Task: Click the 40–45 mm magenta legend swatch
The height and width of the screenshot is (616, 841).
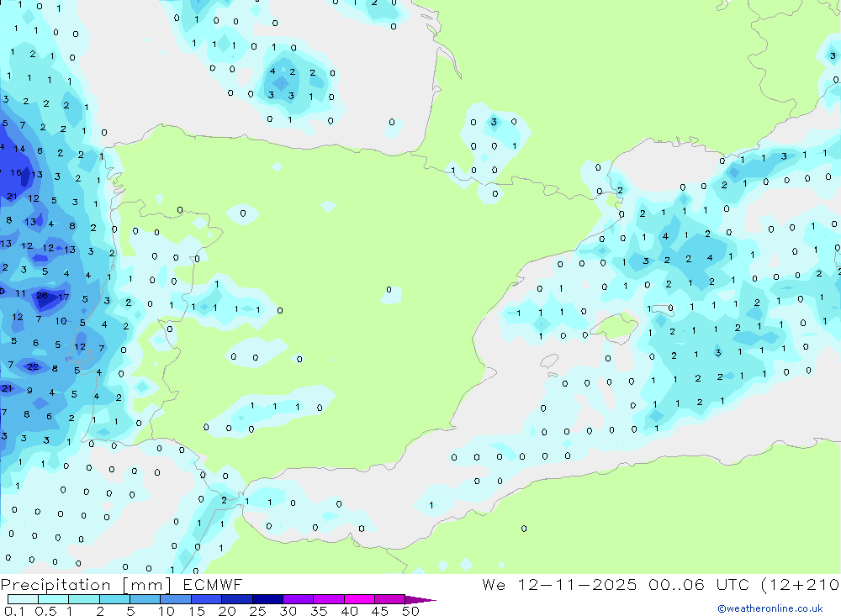Action: click(359, 599)
